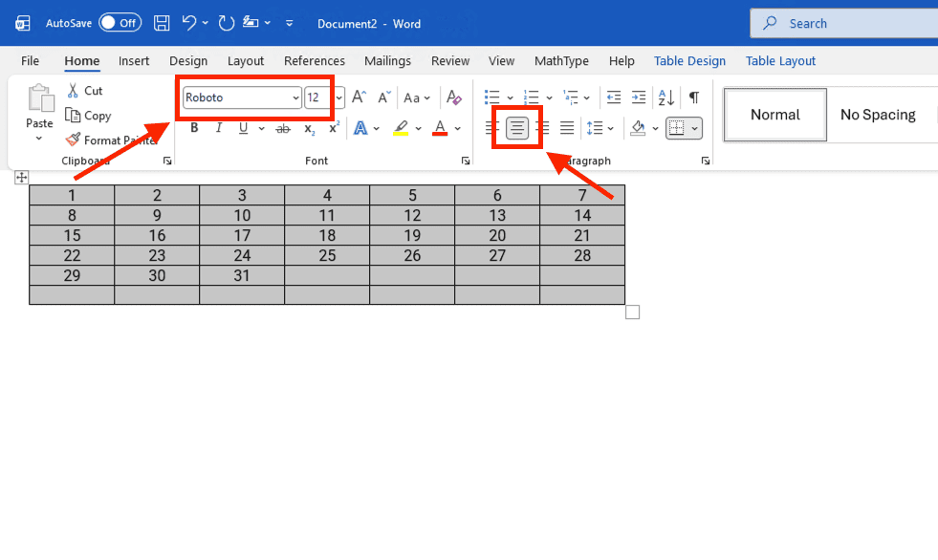Open the Table Design tab
This screenshot has height=560, width=938.
[689, 61]
